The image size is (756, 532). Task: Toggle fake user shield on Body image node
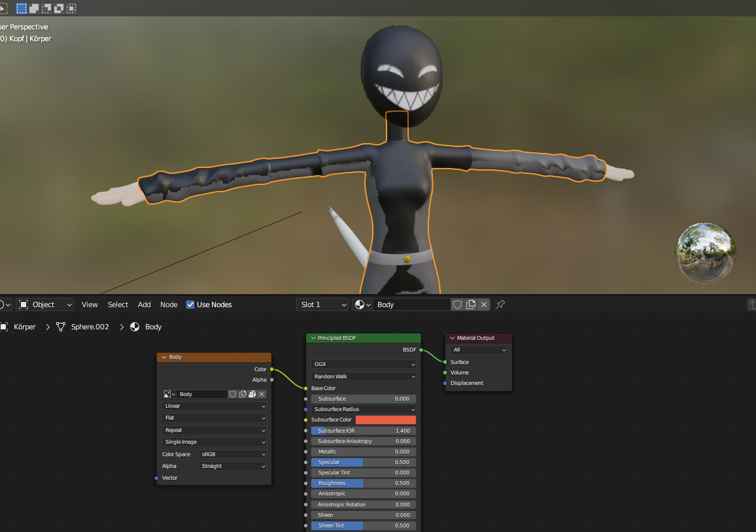[x=233, y=393]
